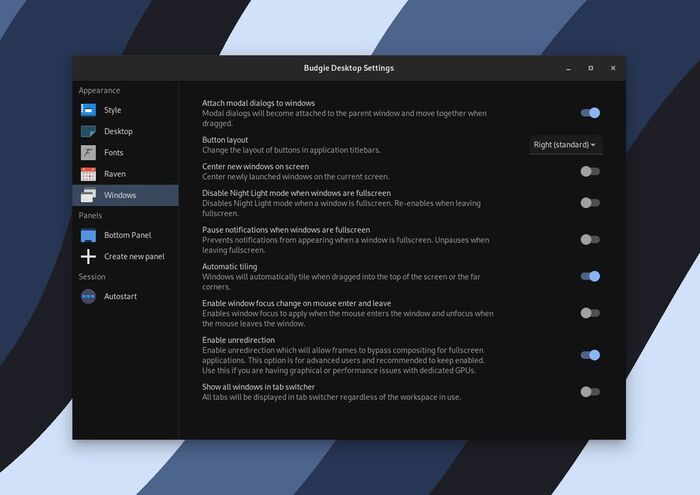
Task: Switch to Raven settings
Action: click(x=125, y=174)
